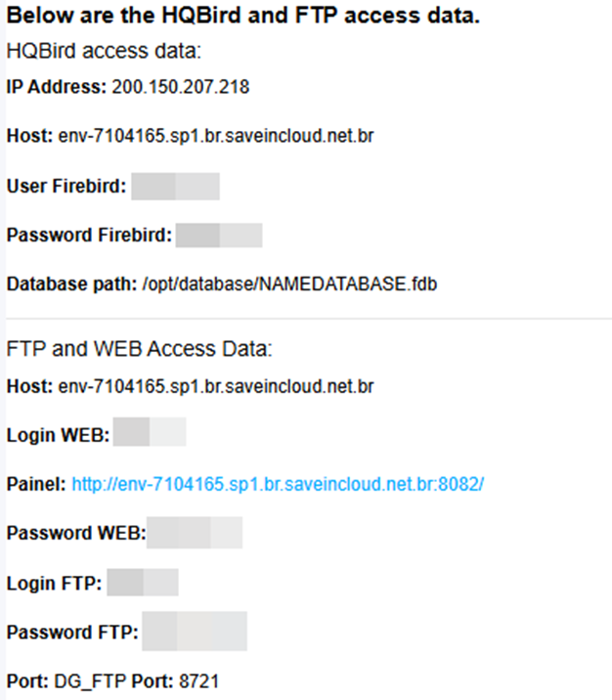The image size is (612, 700).
Task: Click the blurred Password WEB value
Action: click(195, 534)
